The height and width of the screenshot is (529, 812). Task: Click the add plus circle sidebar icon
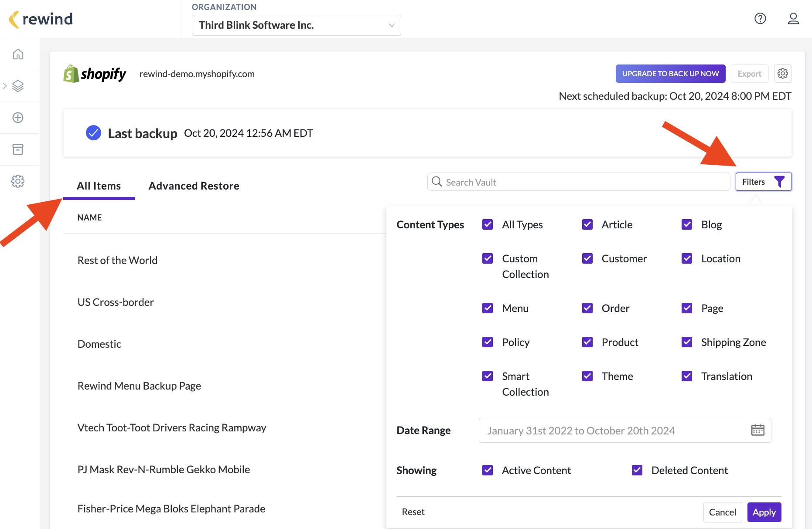(18, 118)
